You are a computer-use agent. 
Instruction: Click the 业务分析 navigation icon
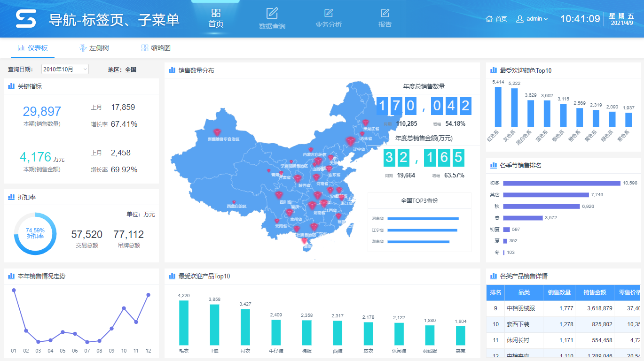point(329,13)
